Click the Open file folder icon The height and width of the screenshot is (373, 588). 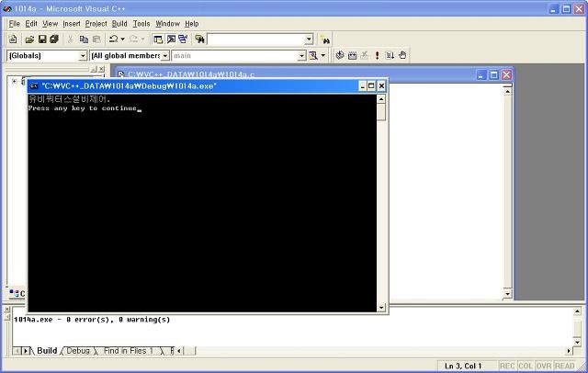coord(29,39)
